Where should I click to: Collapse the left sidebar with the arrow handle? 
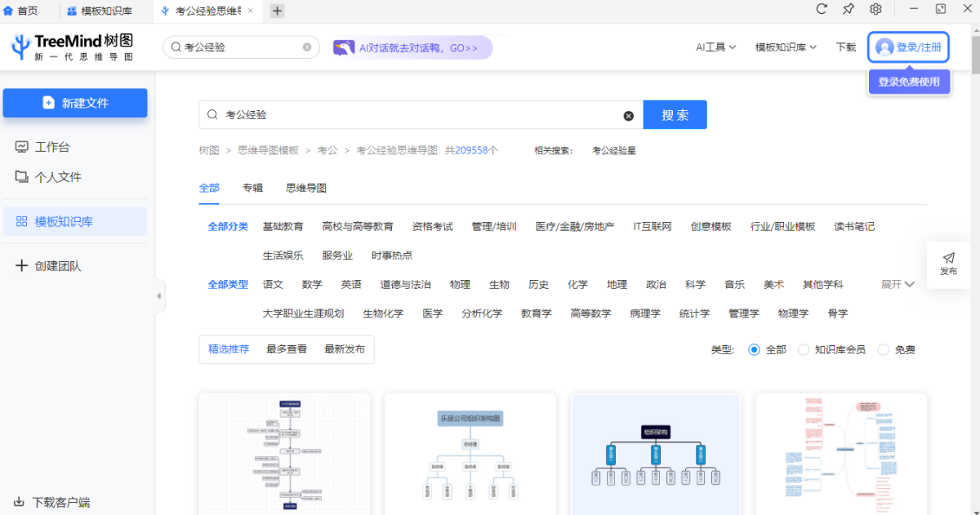pyautogui.click(x=158, y=296)
